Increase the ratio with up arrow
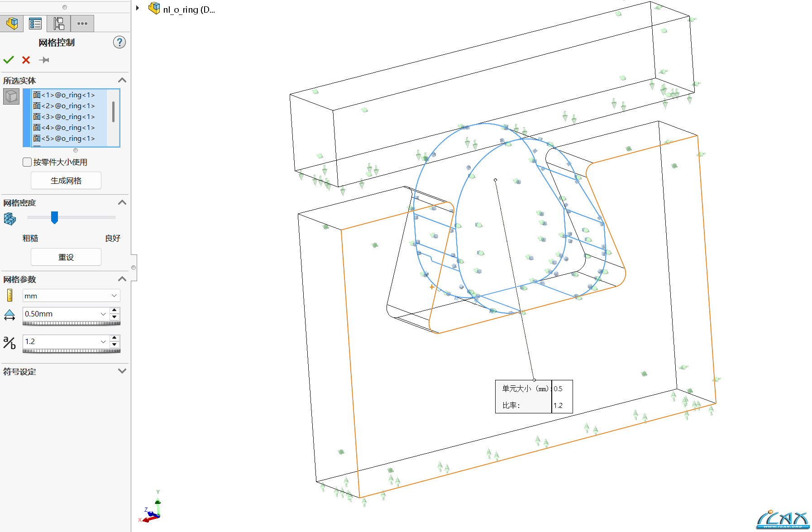Image resolution: width=812 pixels, height=532 pixels. pyautogui.click(x=115, y=338)
